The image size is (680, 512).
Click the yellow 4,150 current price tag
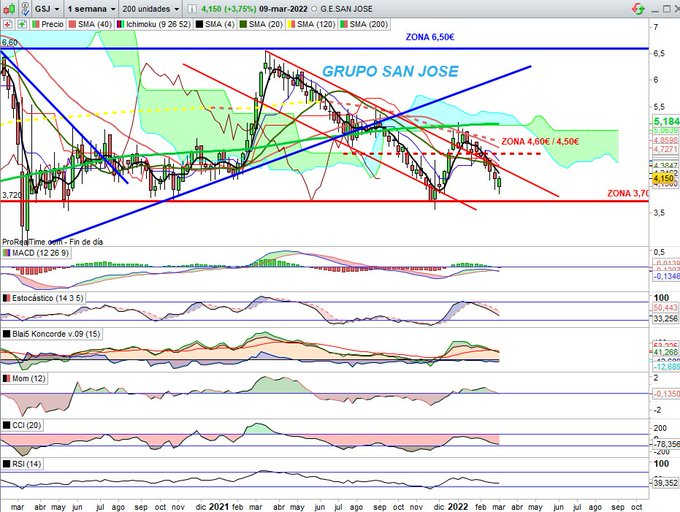(x=664, y=179)
